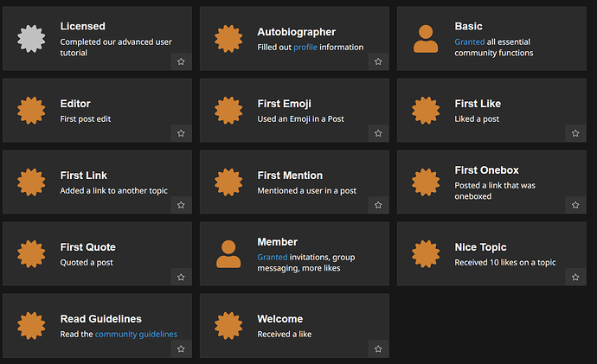Toggle favorite star on Licensed badge
Viewport: 597px width, 364px height.
pyautogui.click(x=181, y=61)
